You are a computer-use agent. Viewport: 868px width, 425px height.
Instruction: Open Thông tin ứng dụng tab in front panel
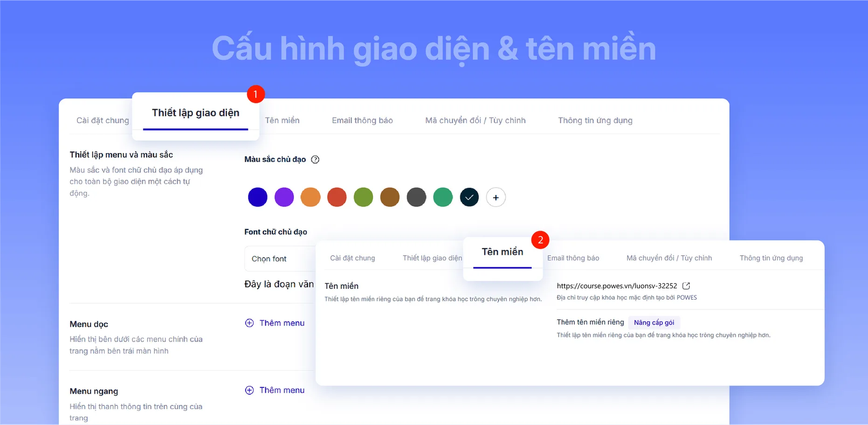tap(771, 258)
